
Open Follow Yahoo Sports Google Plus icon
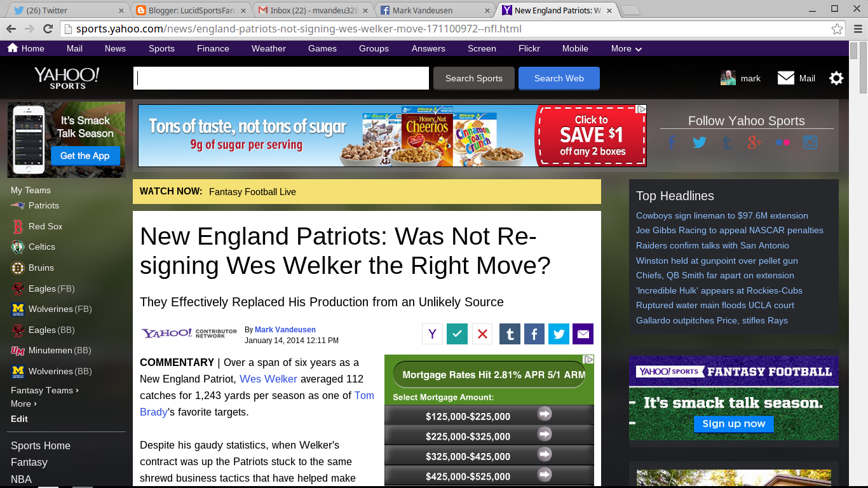pos(754,142)
